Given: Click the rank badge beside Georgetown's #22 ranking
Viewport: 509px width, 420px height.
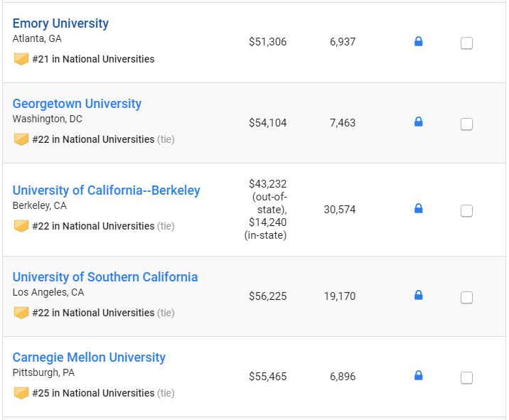Looking at the screenshot, I should tap(21, 139).
